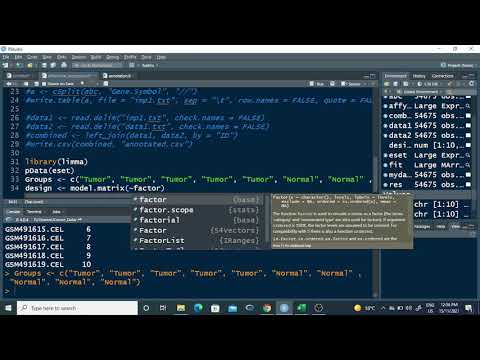Open Google Chrome from taskbar
Image resolution: width=480 pixels, height=360 pixels.
click(267, 308)
